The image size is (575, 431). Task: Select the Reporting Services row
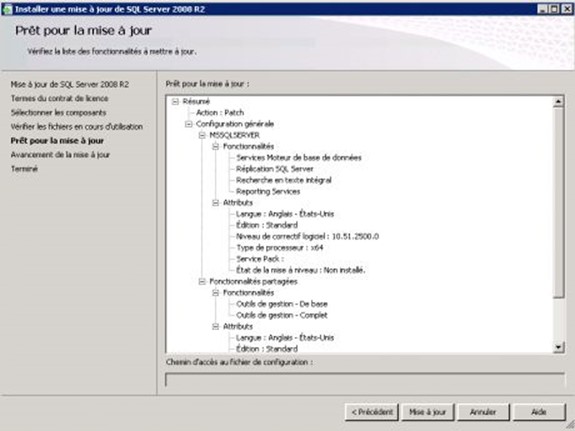268,191
